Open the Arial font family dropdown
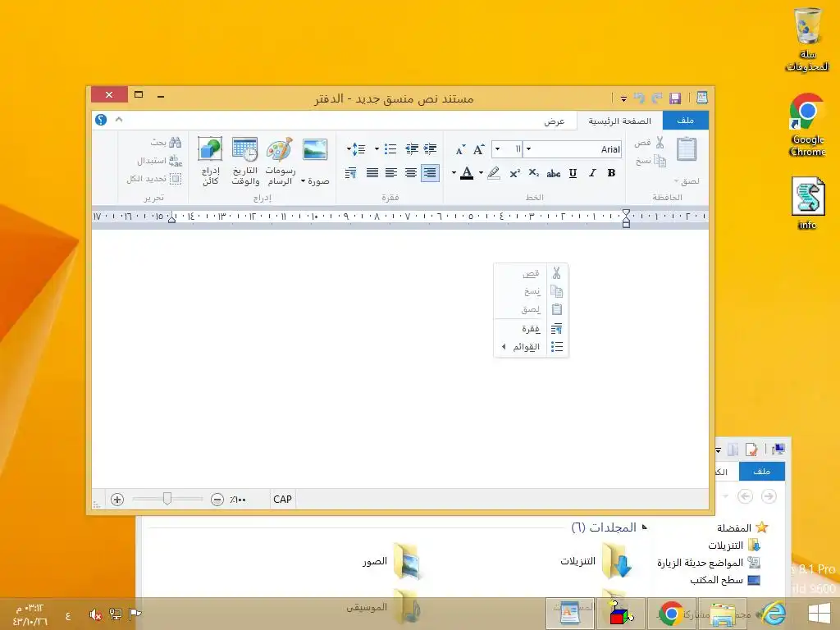This screenshot has width=840, height=630. point(528,149)
